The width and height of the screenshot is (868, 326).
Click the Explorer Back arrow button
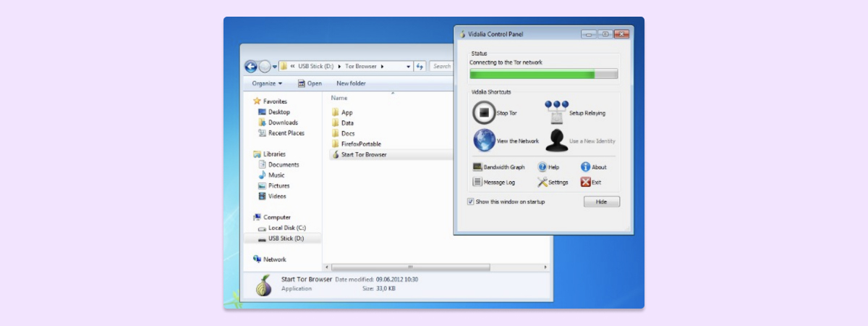coord(251,67)
